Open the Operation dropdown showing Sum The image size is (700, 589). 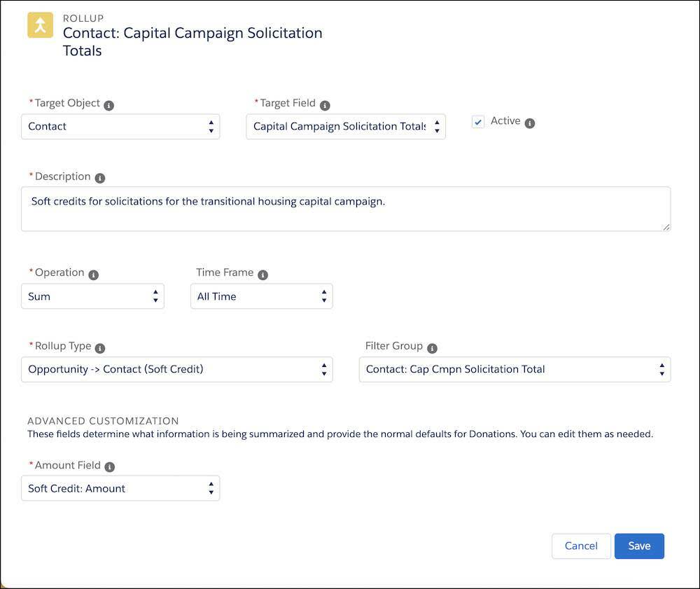[93, 296]
